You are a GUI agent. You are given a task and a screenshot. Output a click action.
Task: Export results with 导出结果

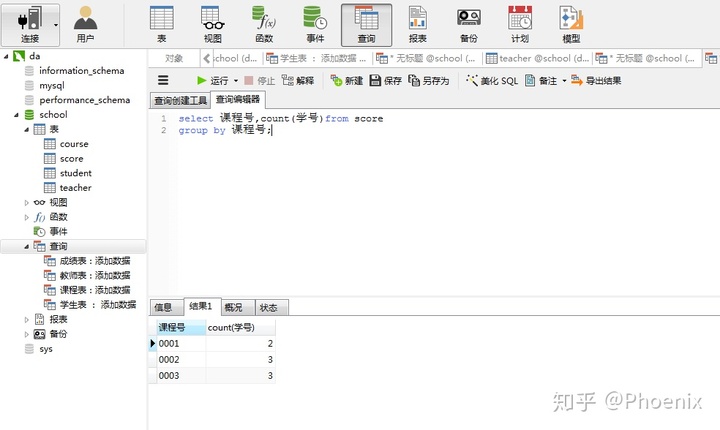click(596, 81)
